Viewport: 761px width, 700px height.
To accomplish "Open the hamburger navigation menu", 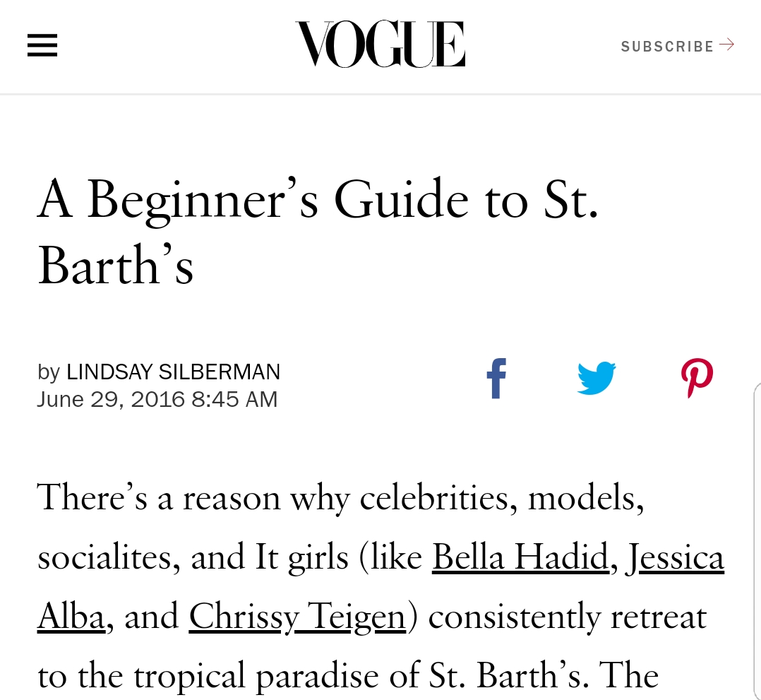I will (x=42, y=46).
